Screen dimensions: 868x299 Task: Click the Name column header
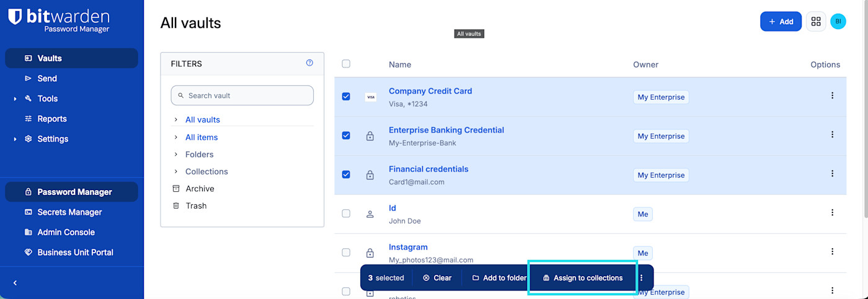pos(400,64)
